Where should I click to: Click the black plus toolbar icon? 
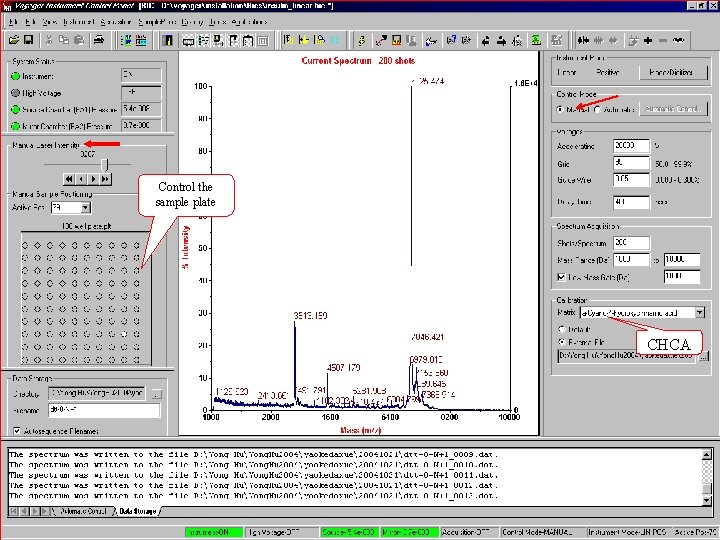click(x=648, y=40)
